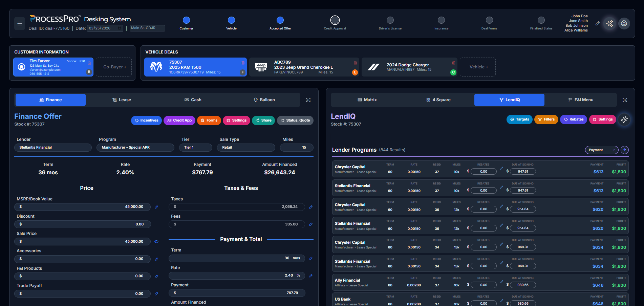Edit Trade Payoff with its pencil icon
Viewport: 644px width, 306px height.
point(156,294)
